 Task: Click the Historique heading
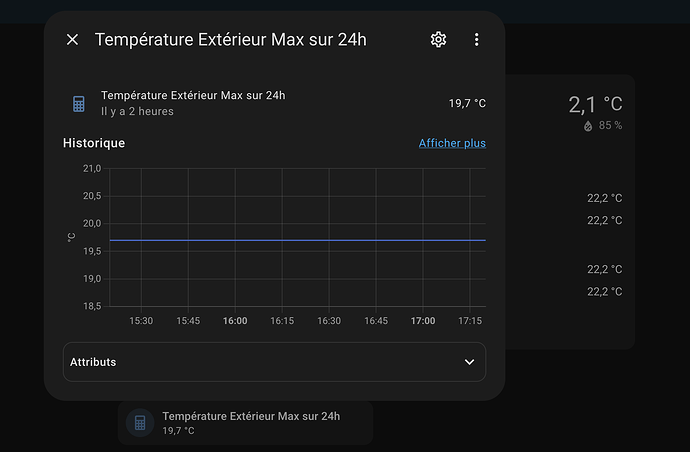94,143
